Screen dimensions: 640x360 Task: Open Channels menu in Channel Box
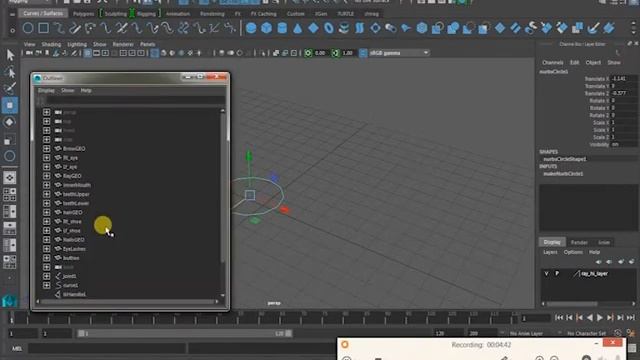click(553, 62)
